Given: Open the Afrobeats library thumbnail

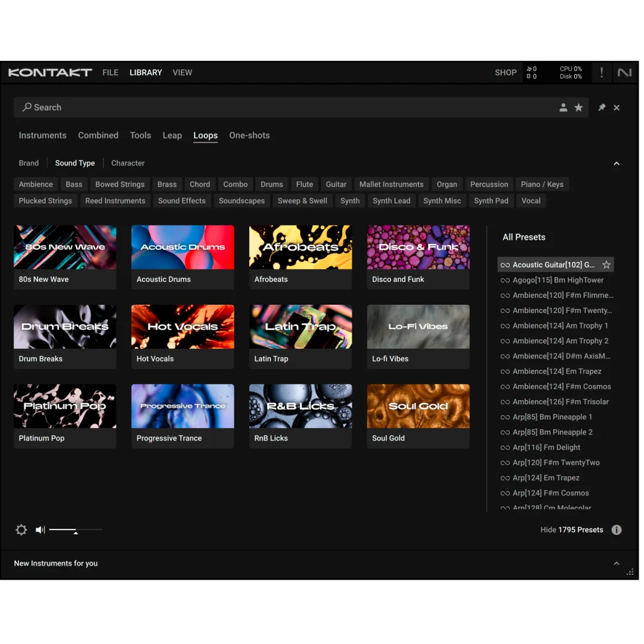Looking at the screenshot, I should 301,247.
